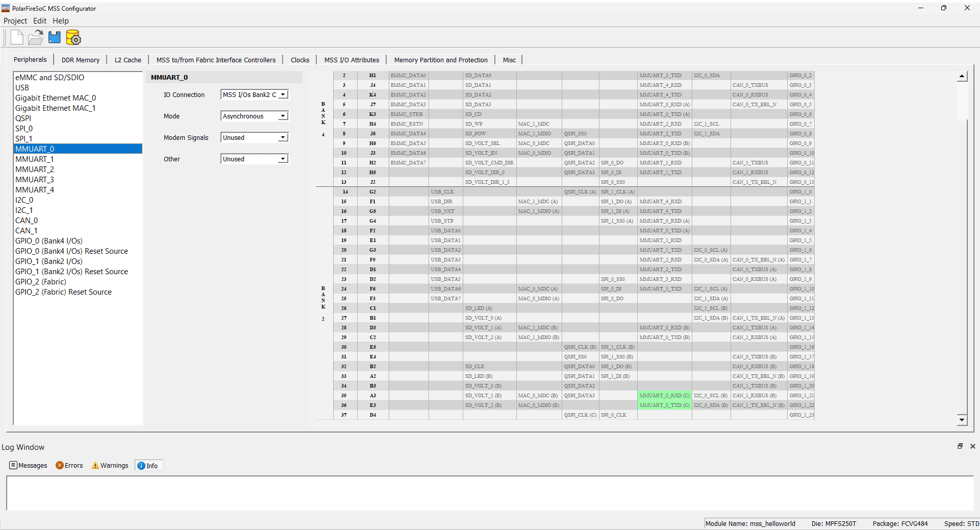Viewport: 980px width, 530px height.
Task: Float the Log Window panel
Action: pos(960,446)
